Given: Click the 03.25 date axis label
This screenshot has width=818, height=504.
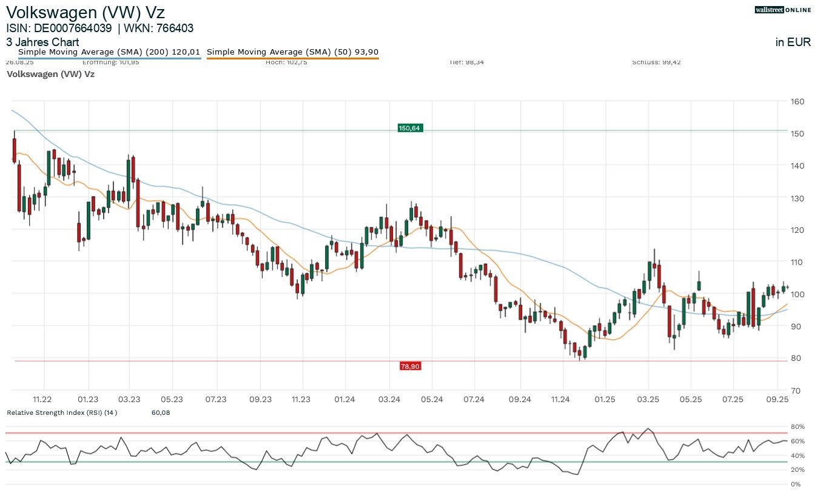Looking at the screenshot, I should click(x=648, y=399).
